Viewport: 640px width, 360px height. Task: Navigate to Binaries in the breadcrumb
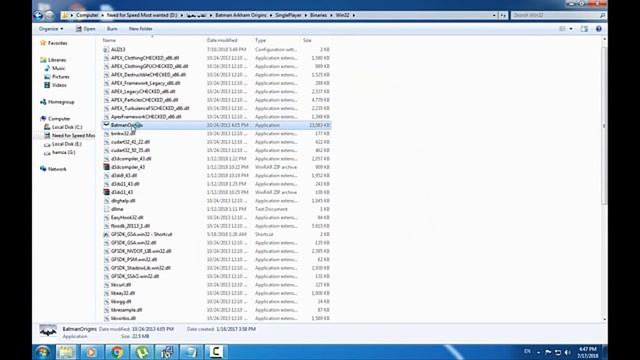[x=318, y=15]
